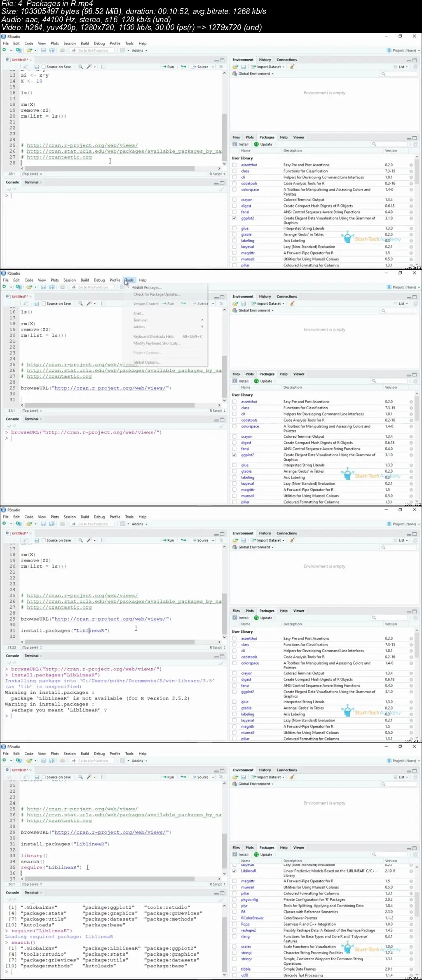Image resolution: width=422 pixels, height=980 pixels.
Task: Check the plyr package checkbox
Action: tap(234, 905)
